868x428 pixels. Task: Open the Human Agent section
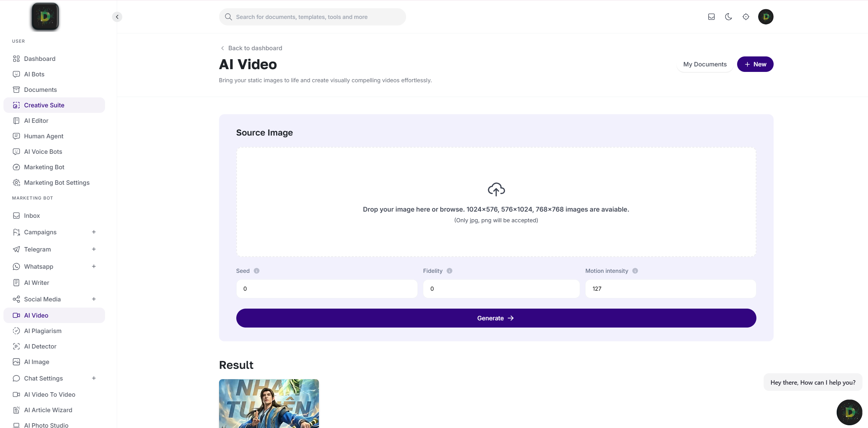(43, 136)
